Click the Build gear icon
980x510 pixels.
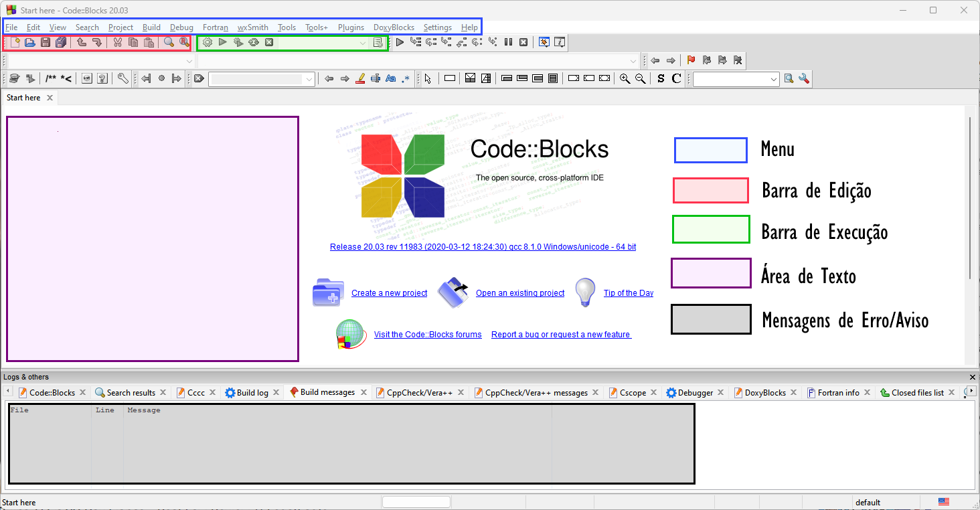click(x=207, y=42)
